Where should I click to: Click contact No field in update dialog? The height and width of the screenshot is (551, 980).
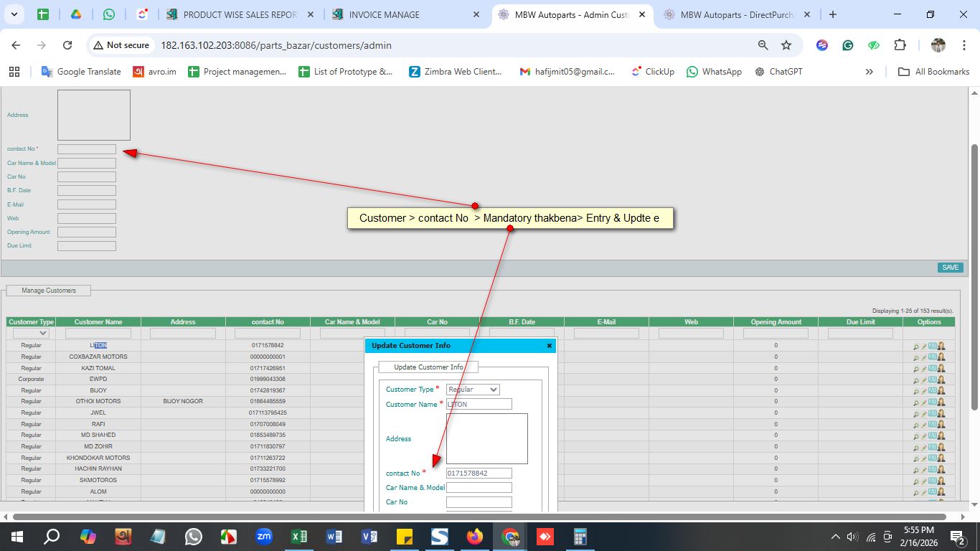tap(479, 474)
